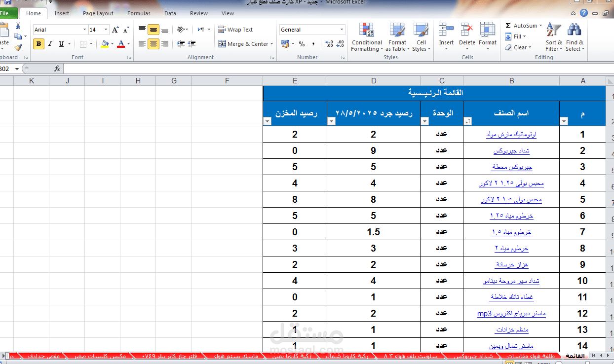Image resolution: width=614 pixels, height=364 pixels.
Task: Click the Fill button in Editing group
Action: click(516, 36)
